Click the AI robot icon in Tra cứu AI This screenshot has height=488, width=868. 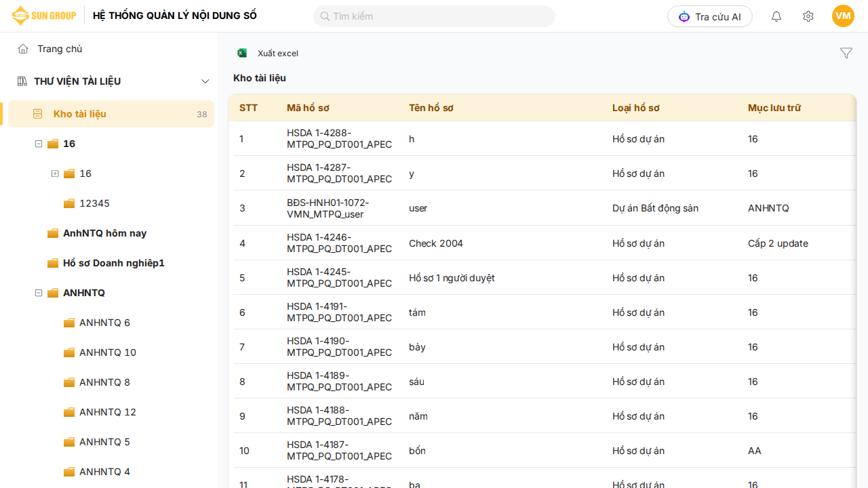684,17
